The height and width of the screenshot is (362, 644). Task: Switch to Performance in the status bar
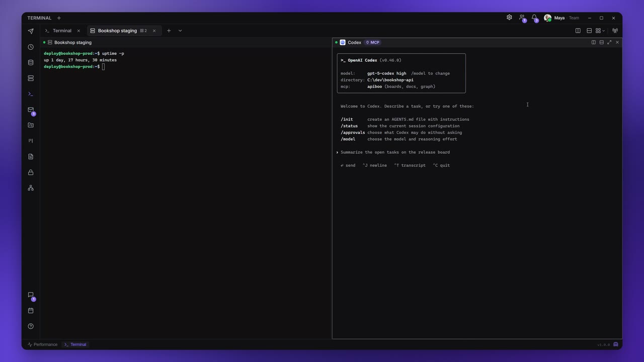click(x=43, y=344)
